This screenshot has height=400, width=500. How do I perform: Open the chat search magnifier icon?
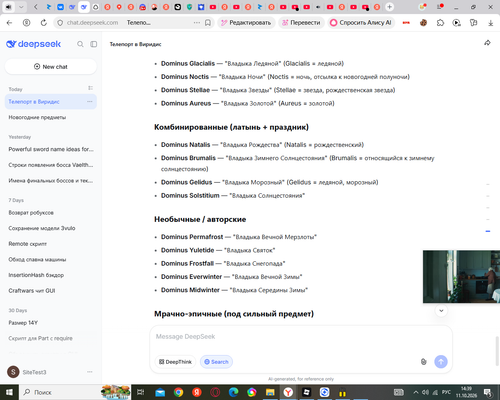(x=80, y=44)
